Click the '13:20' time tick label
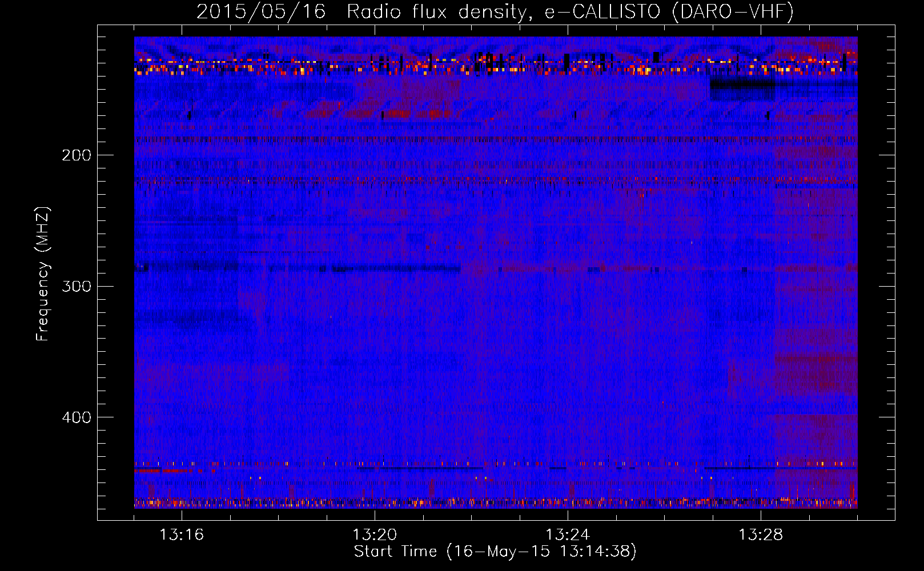This screenshot has width=924, height=571. 375,535
